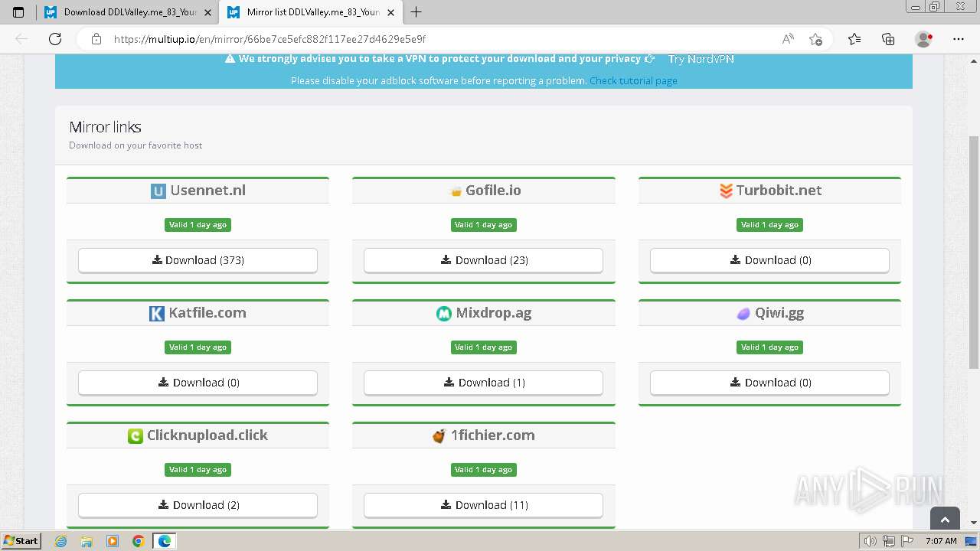
Task: Click Valid 1 day ago badge under Katfile.com
Action: click(x=198, y=347)
